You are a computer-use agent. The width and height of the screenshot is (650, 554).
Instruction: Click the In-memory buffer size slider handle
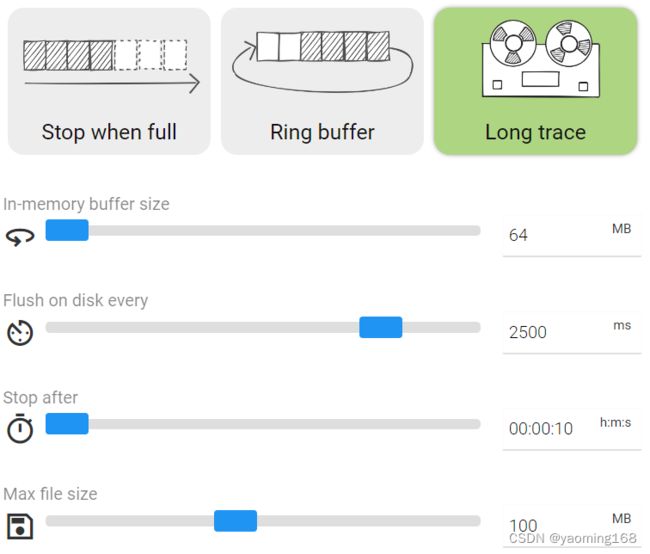pyautogui.click(x=67, y=230)
